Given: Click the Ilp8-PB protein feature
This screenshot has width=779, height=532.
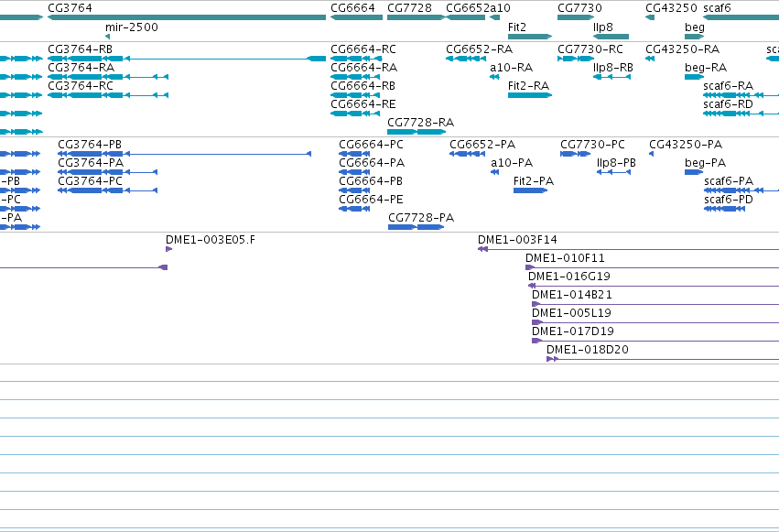Looking at the screenshot, I should [x=613, y=172].
